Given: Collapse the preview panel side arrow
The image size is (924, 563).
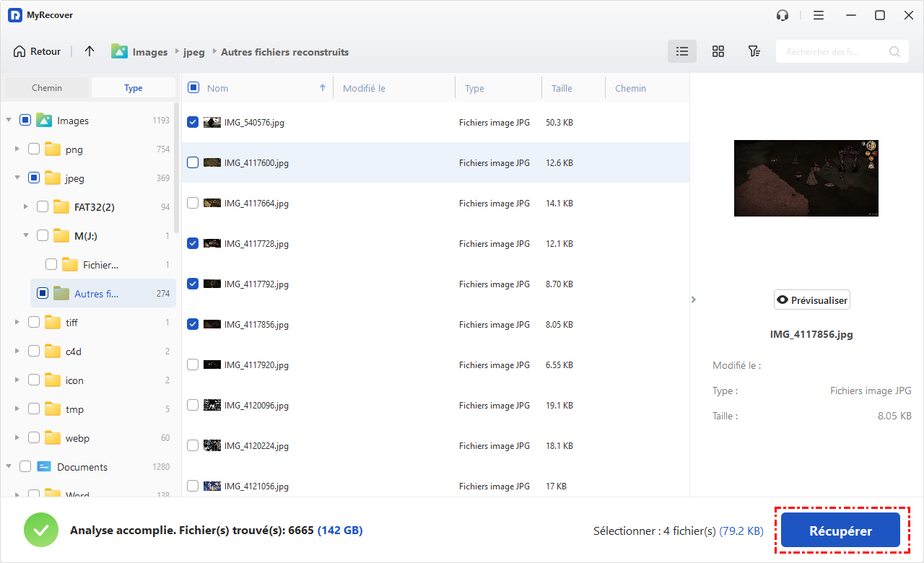Looking at the screenshot, I should click(x=694, y=299).
